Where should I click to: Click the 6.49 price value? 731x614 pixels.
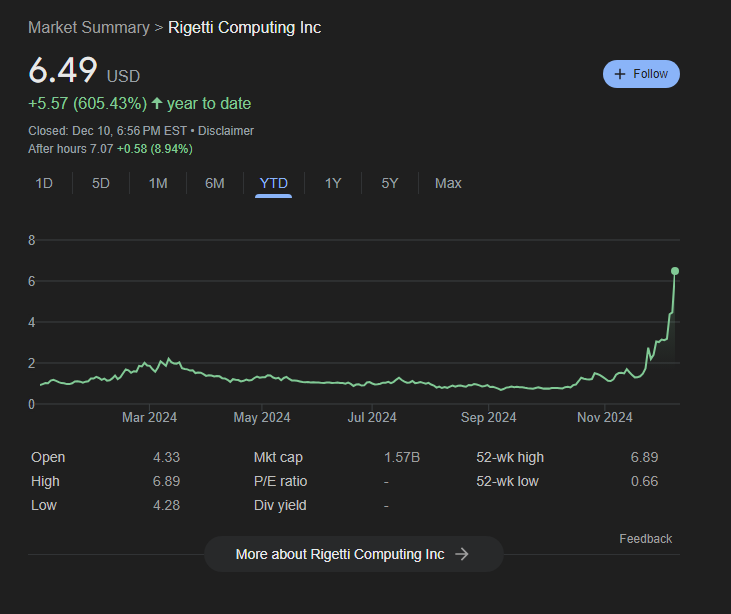(x=63, y=70)
